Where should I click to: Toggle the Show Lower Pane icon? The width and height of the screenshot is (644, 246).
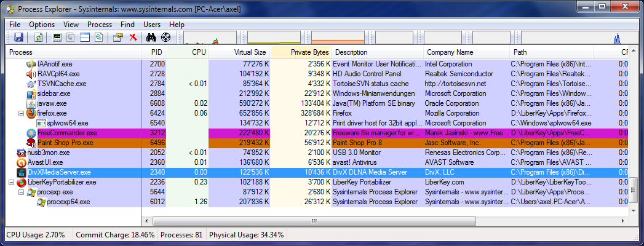tap(85, 38)
